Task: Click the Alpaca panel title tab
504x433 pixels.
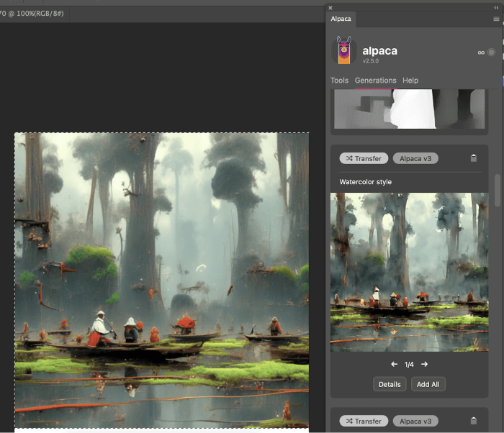Action: (341, 19)
